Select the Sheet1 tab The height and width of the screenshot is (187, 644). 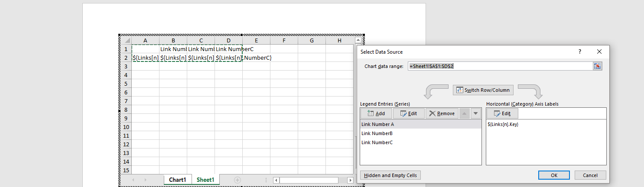tap(205, 180)
